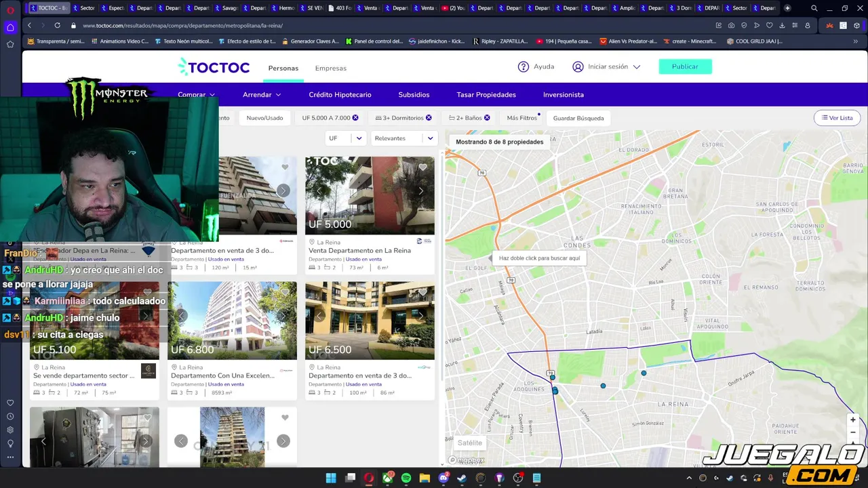This screenshot has width=868, height=488.
Task: Next photo on the tall tower listing
Action: (283, 441)
